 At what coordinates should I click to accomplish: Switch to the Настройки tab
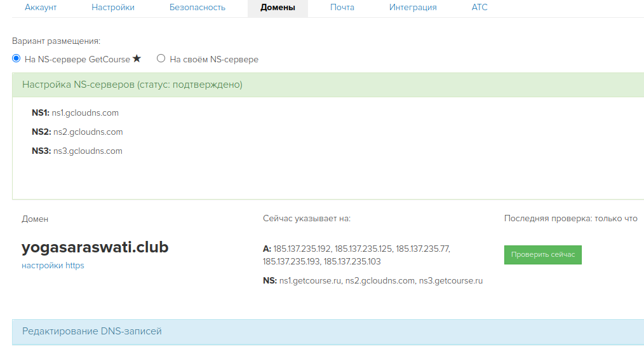coord(113,8)
